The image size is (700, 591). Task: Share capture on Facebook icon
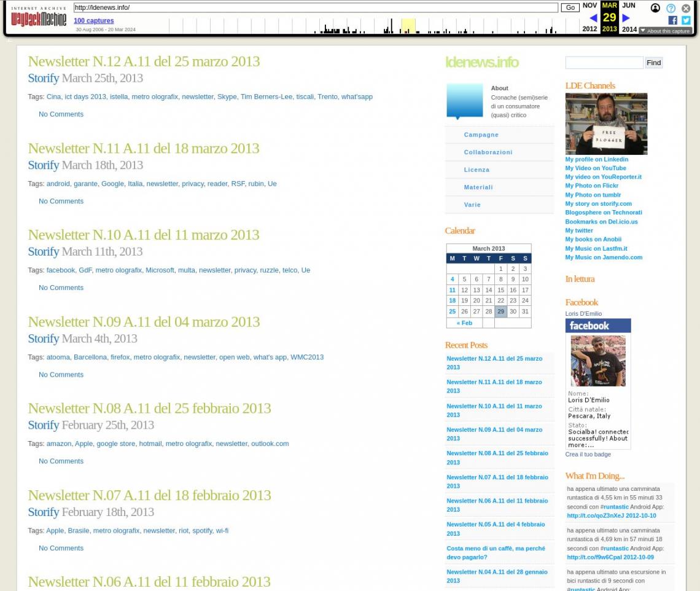point(672,20)
